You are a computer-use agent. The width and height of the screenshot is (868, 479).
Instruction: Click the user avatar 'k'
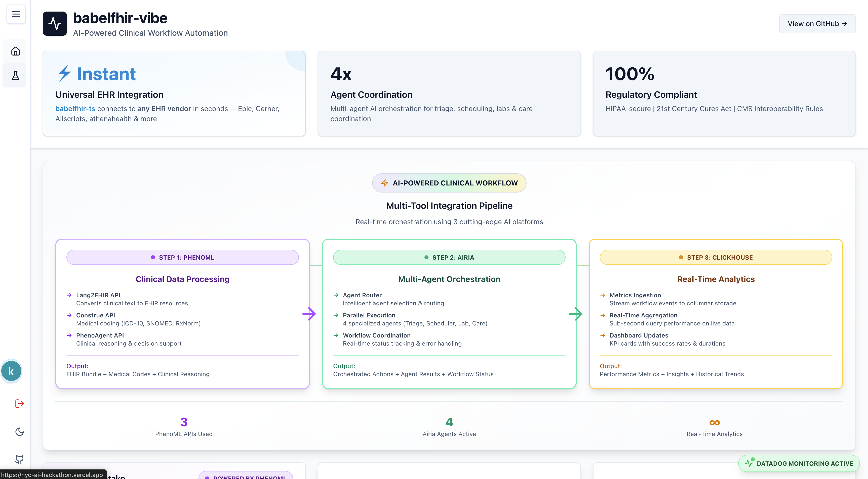tap(11, 371)
